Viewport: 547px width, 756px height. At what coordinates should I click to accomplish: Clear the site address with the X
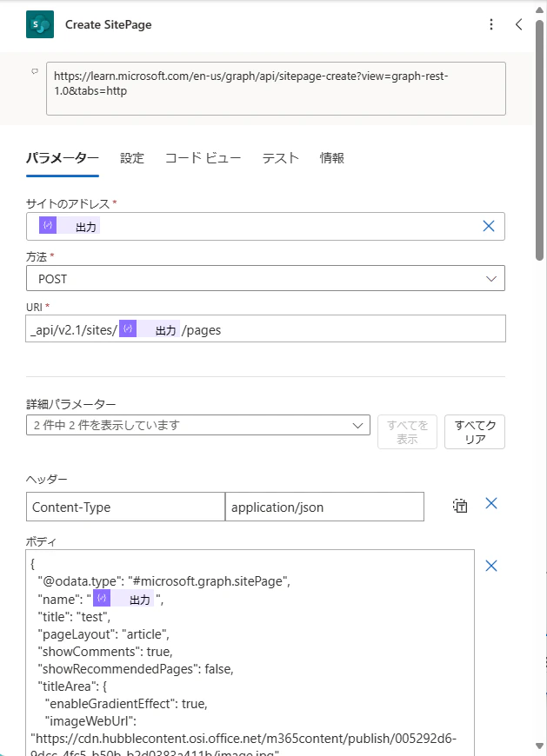pos(489,226)
